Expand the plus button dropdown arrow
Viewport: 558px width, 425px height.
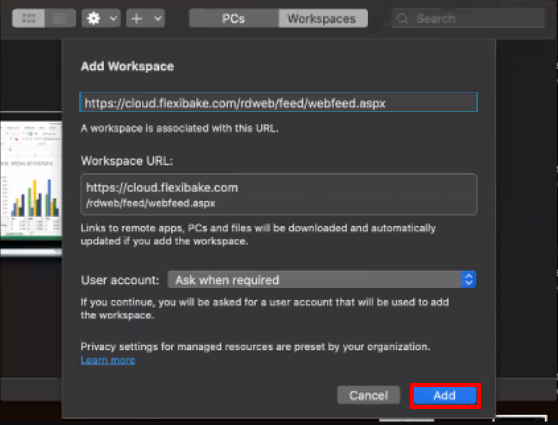coord(158,18)
